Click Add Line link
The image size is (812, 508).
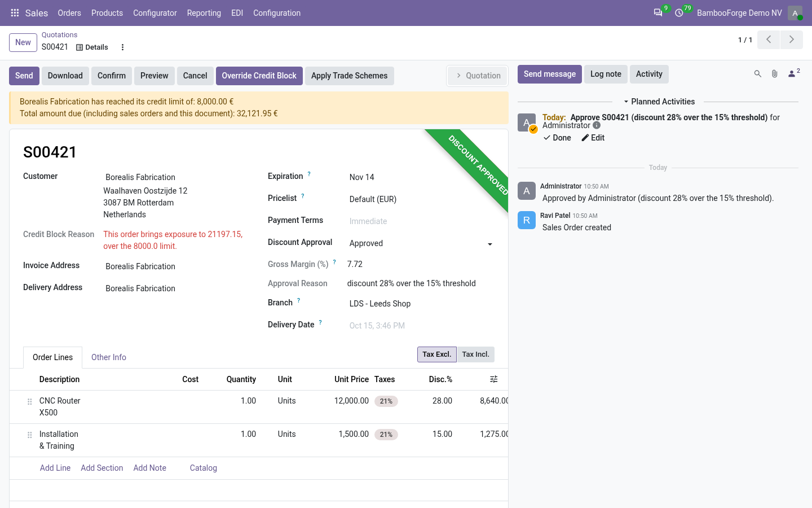(x=55, y=468)
